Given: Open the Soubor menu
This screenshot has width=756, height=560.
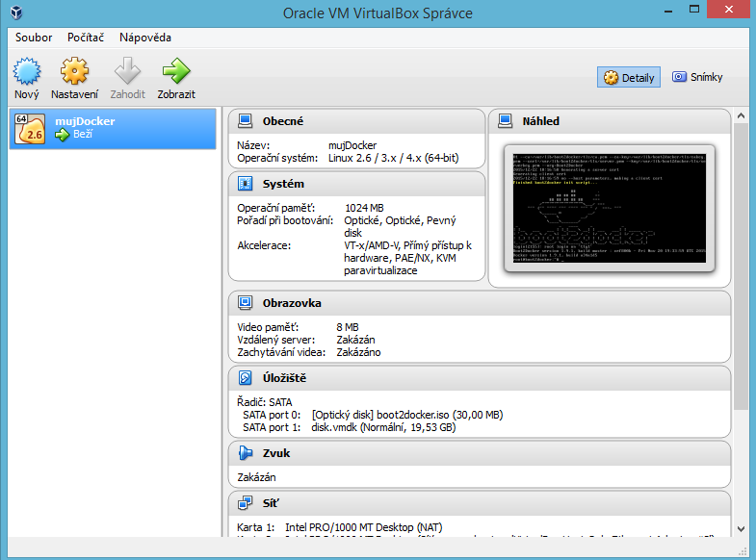Looking at the screenshot, I should click(x=34, y=38).
